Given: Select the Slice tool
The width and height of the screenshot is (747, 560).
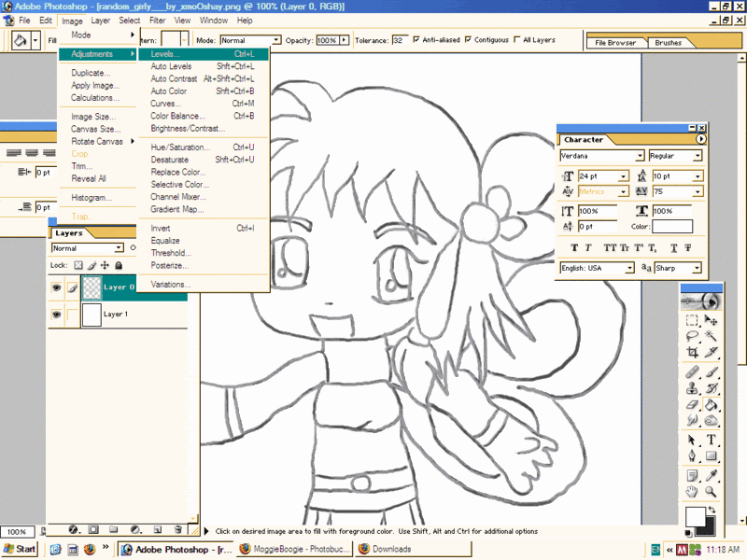Looking at the screenshot, I should pyautogui.click(x=711, y=353).
